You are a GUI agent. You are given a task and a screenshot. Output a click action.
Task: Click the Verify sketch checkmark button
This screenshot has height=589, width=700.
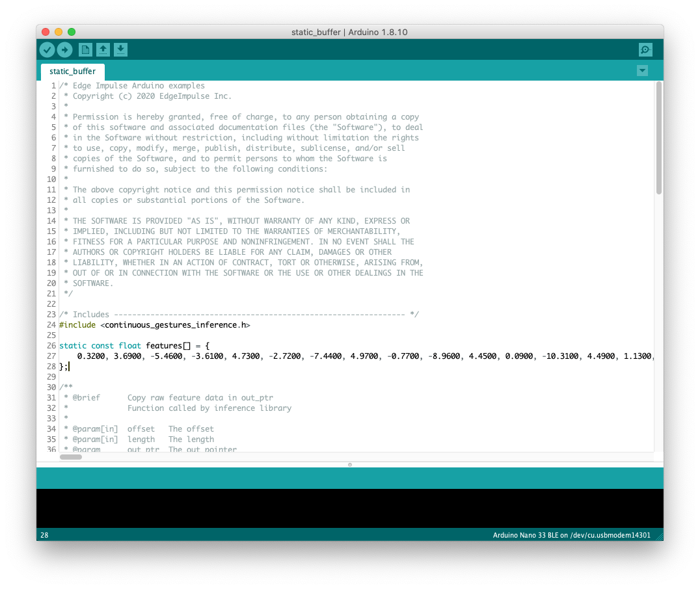(x=47, y=49)
